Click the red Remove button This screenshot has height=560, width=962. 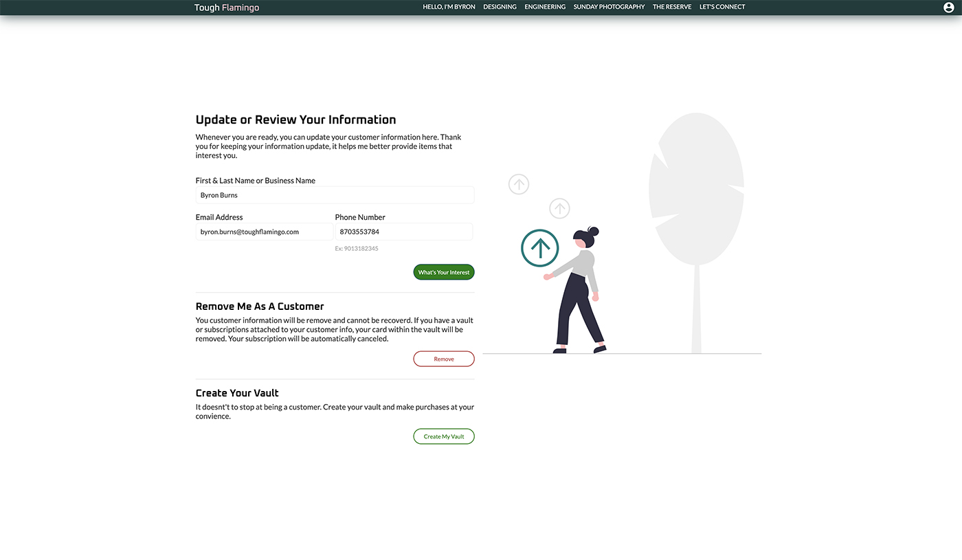pyautogui.click(x=444, y=359)
